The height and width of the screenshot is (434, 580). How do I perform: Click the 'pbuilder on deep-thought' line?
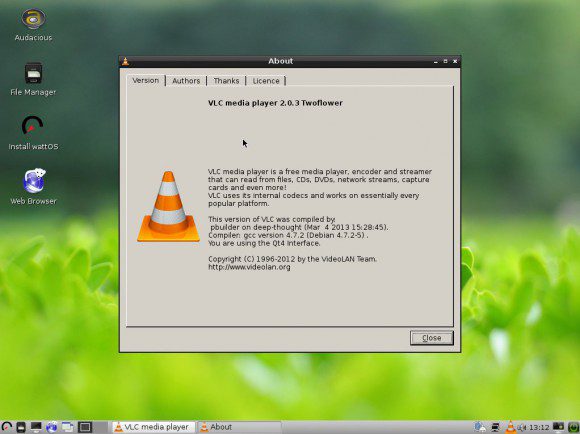[299, 227]
